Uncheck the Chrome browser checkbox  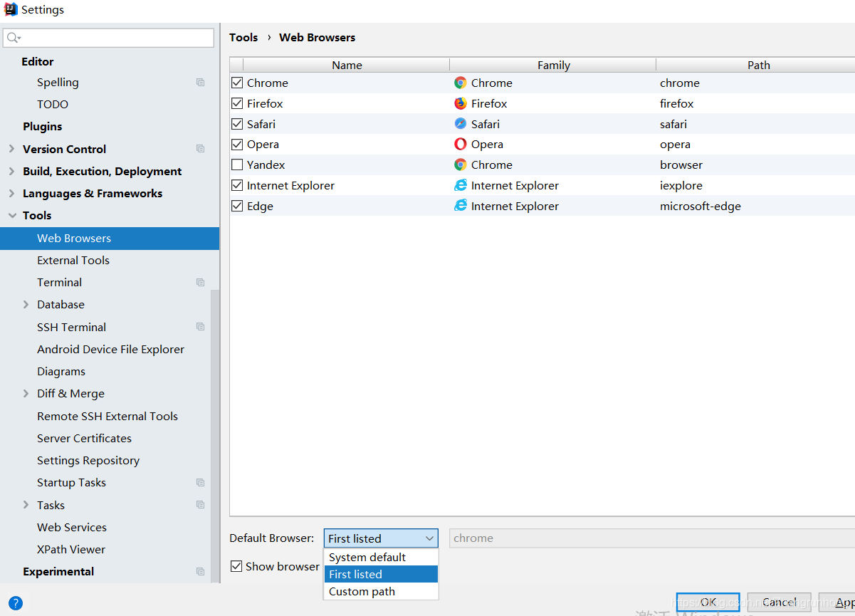click(x=237, y=83)
